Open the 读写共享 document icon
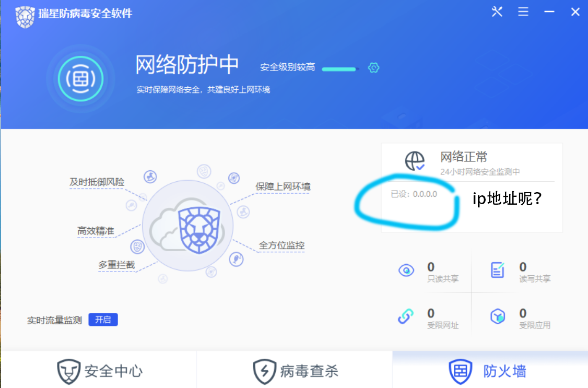 (498, 270)
